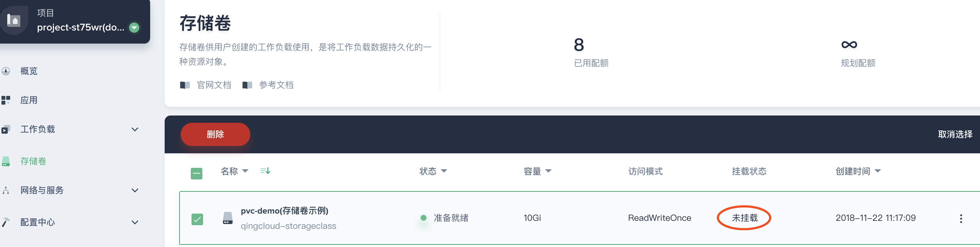980x247 pixels.
Task: Expand the 配置中心 submenu
Action: click(134, 221)
